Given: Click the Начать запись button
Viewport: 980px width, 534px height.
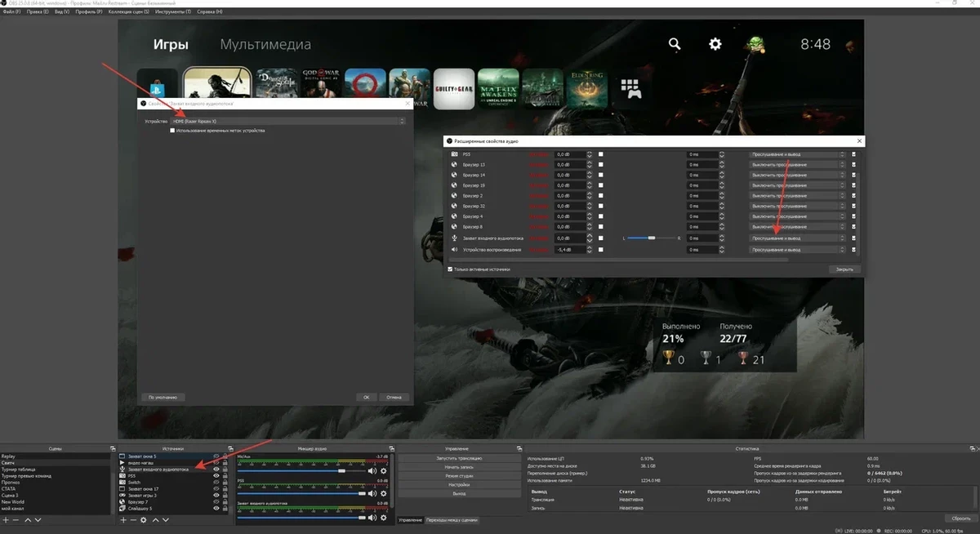Looking at the screenshot, I should click(459, 467).
